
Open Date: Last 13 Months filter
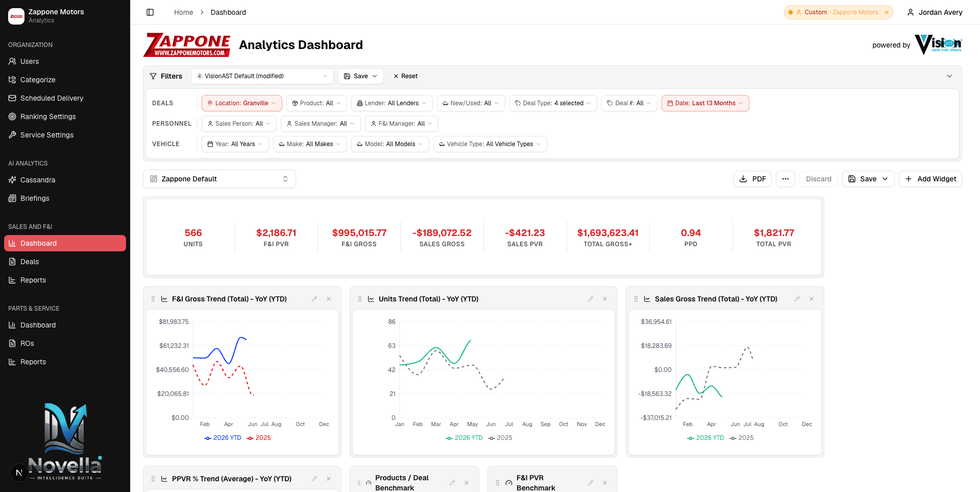705,103
